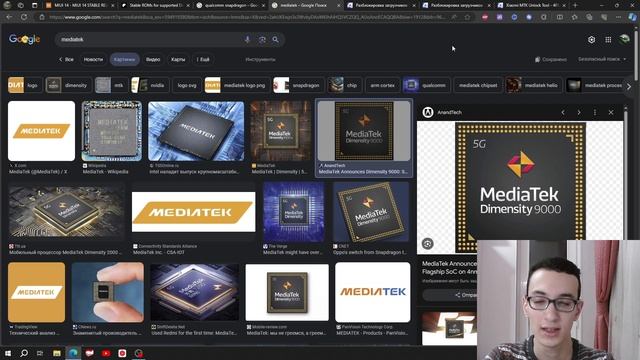Expand the 'Ещё' more filters menu

203,60
